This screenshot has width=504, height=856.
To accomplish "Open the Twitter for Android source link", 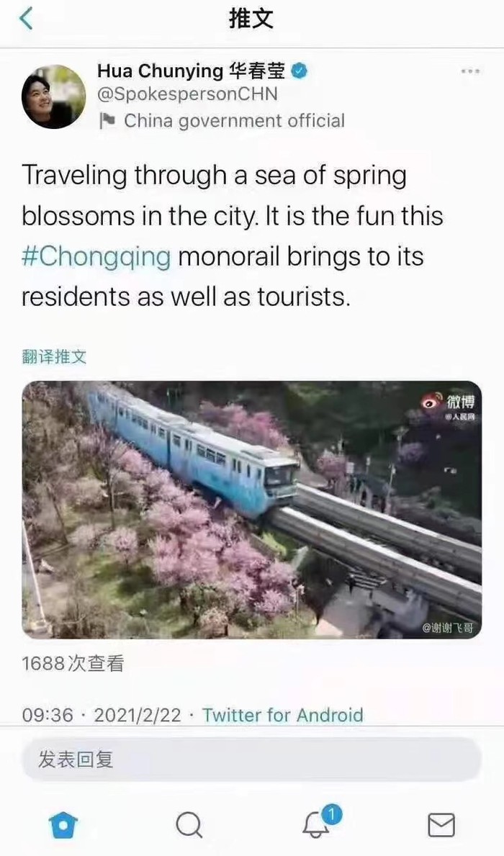I will (282, 715).
